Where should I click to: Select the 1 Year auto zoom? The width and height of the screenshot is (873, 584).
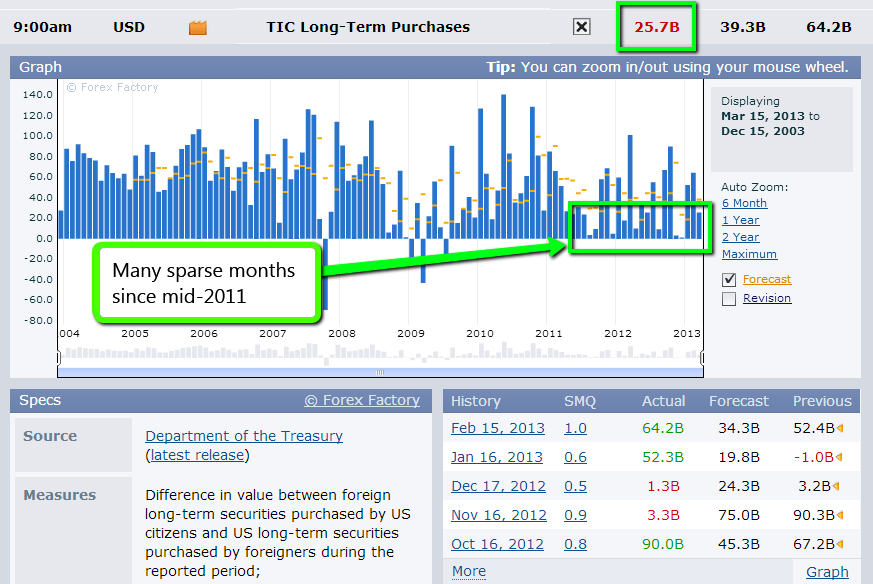(x=740, y=219)
